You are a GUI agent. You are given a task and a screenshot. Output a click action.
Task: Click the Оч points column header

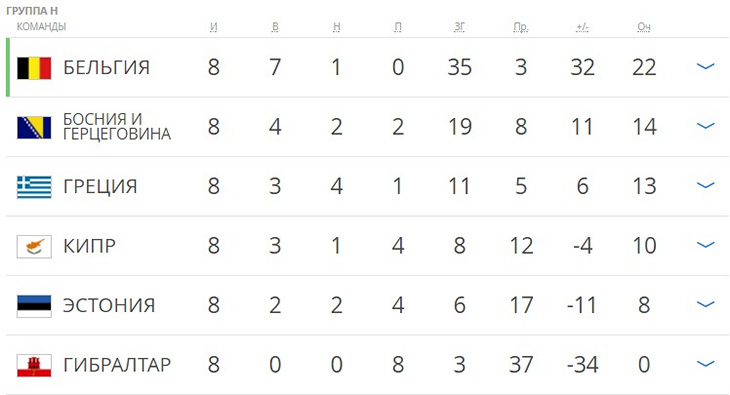click(x=644, y=27)
